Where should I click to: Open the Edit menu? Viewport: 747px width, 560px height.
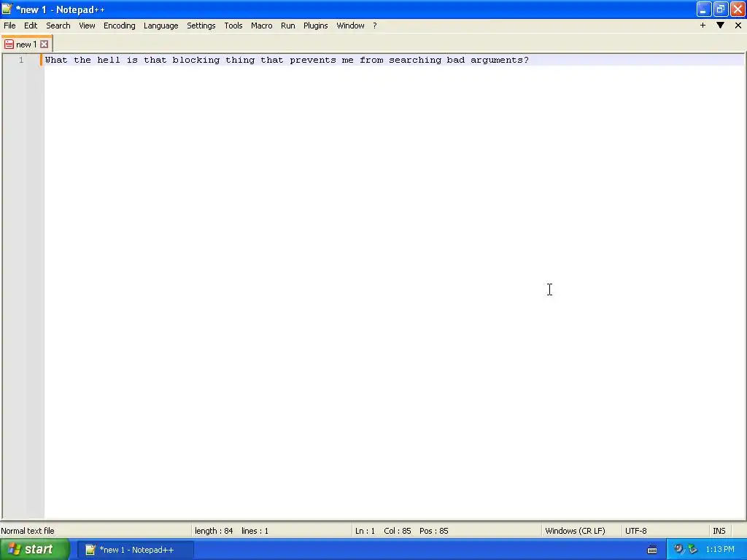pyautogui.click(x=31, y=26)
